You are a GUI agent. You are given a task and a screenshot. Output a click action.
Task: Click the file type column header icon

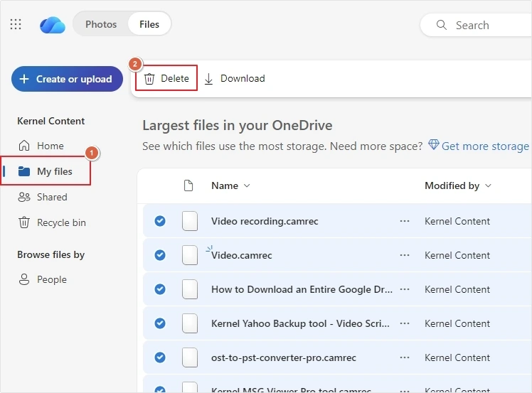pyautogui.click(x=188, y=185)
